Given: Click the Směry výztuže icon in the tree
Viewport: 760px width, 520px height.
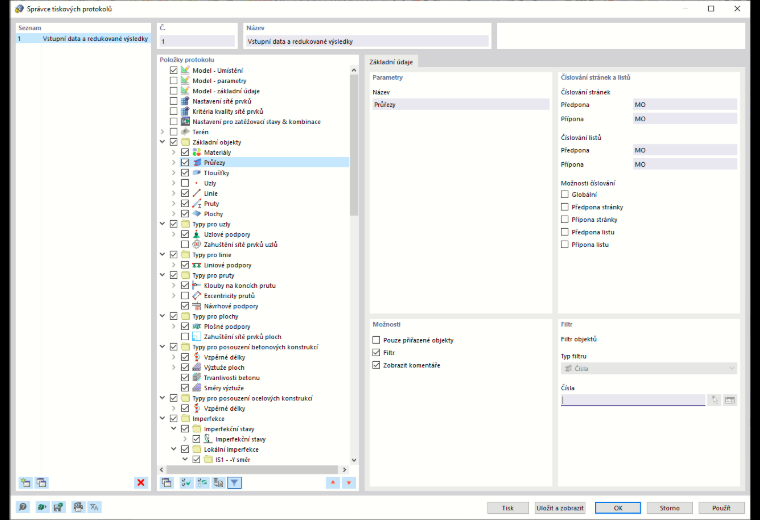Looking at the screenshot, I should click(x=197, y=388).
